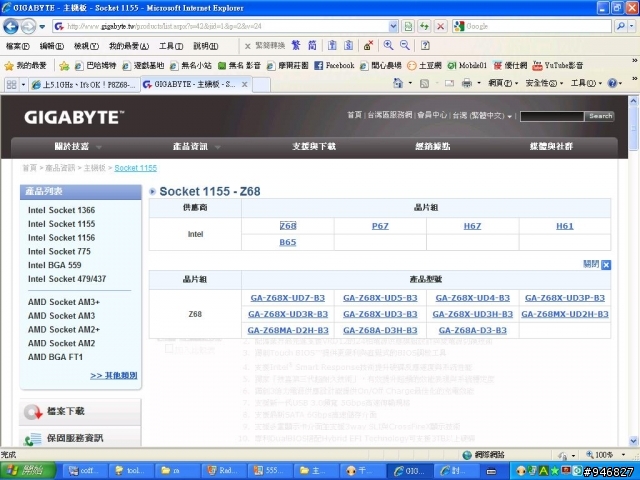This screenshot has width=640, height=480.
Task: Open the GA-Z68A-D3-B3 product link
Action: point(472,330)
